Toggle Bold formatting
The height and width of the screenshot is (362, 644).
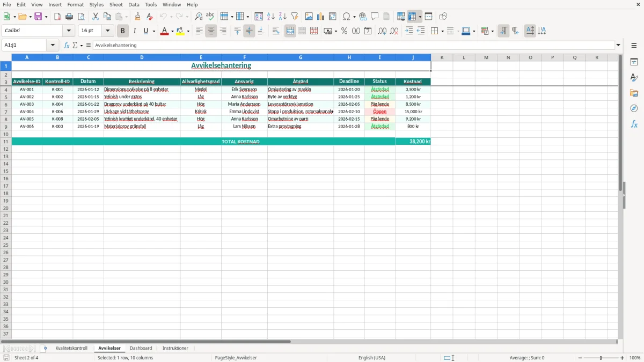pyautogui.click(x=122, y=31)
